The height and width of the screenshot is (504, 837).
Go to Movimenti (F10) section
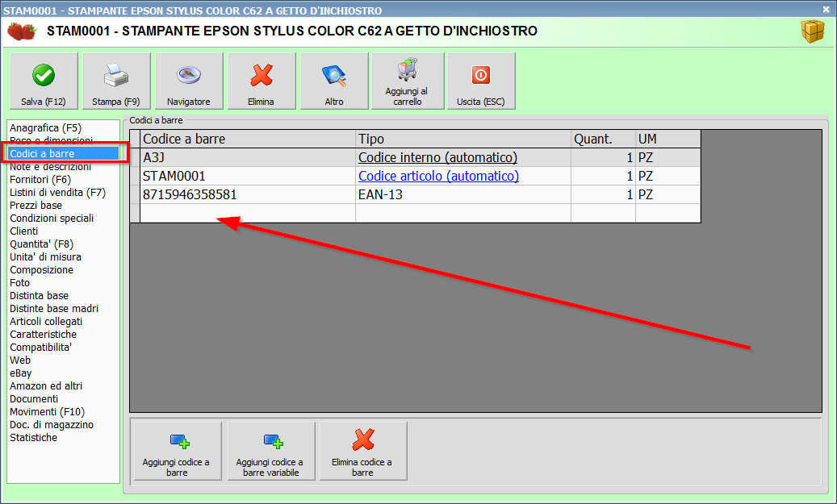click(x=47, y=412)
